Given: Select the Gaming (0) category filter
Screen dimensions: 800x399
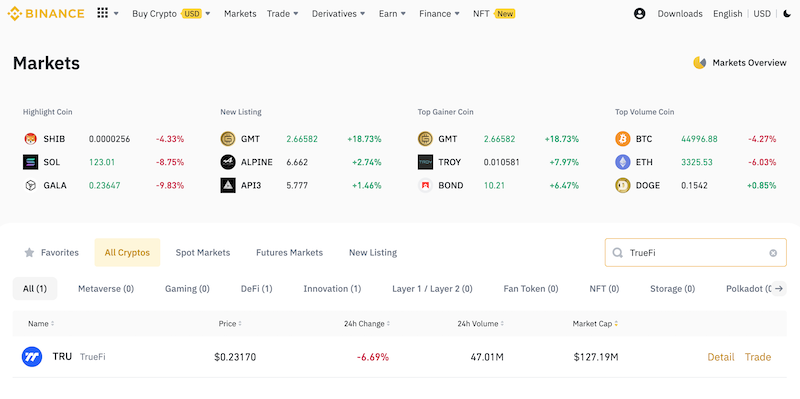Looking at the screenshot, I should pyautogui.click(x=187, y=288).
